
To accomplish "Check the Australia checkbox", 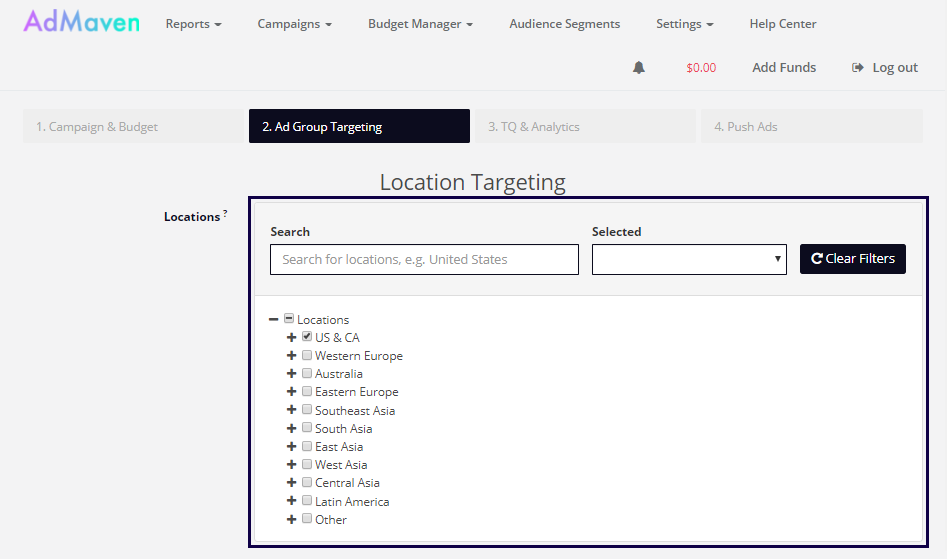I will coord(307,373).
